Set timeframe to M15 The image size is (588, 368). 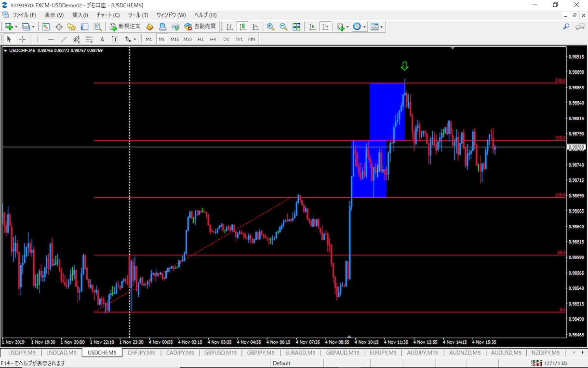coord(174,40)
